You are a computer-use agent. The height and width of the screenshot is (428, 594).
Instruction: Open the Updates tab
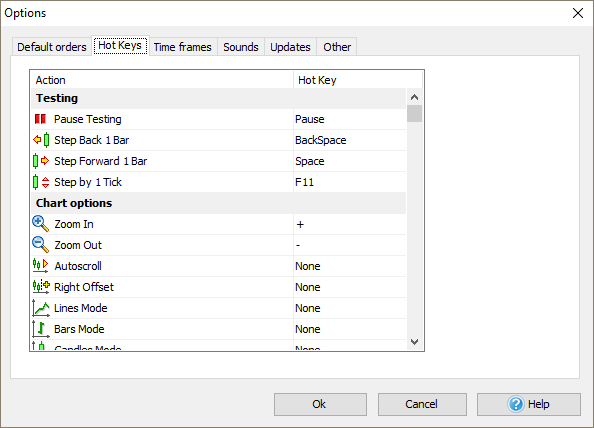(290, 47)
